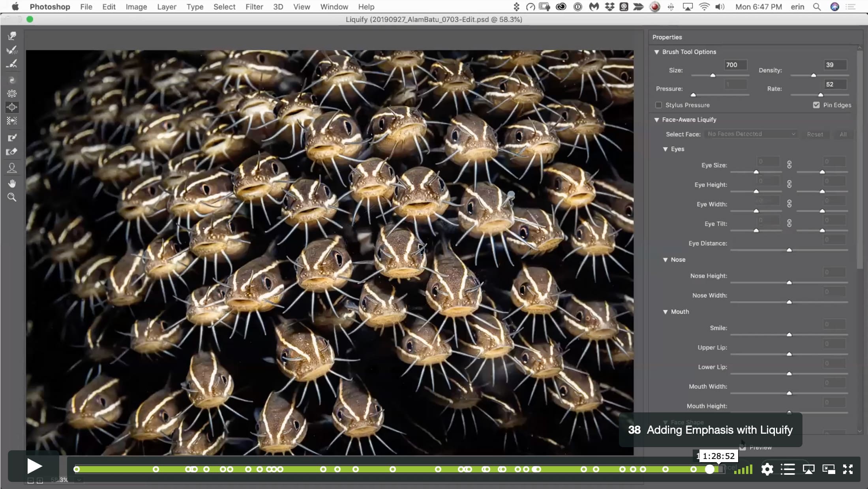The image size is (868, 489).
Task: Collapse the Nose section
Action: pyautogui.click(x=665, y=260)
